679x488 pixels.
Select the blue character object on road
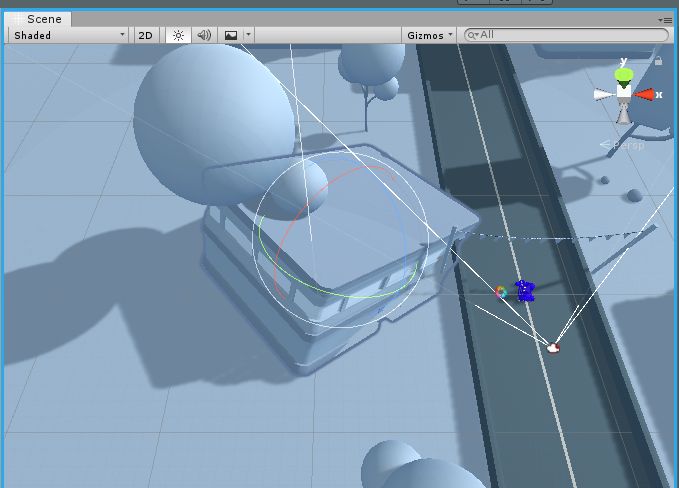525,291
